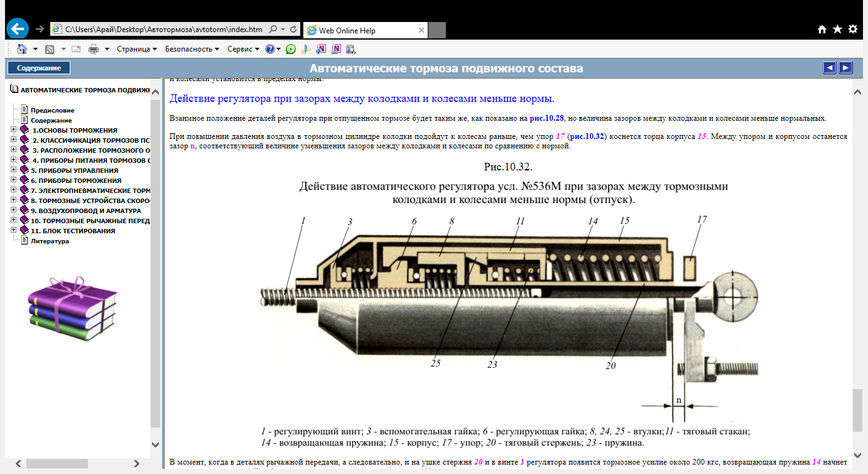Click the RSS feeds toolbar icon
The width and height of the screenshot is (868, 474).
(x=50, y=49)
